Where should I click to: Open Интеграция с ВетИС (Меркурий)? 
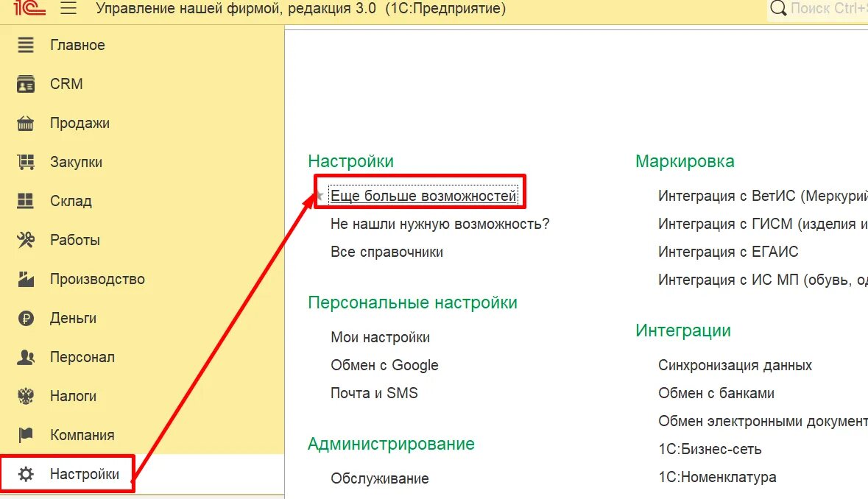click(x=763, y=196)
